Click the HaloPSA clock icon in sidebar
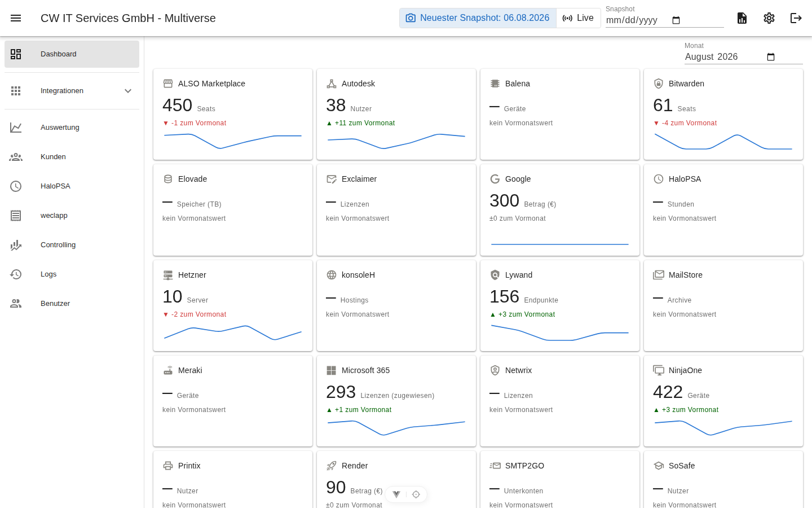This screenshot has width=812, height=508. pyautogui.click(x=16, y=186)
